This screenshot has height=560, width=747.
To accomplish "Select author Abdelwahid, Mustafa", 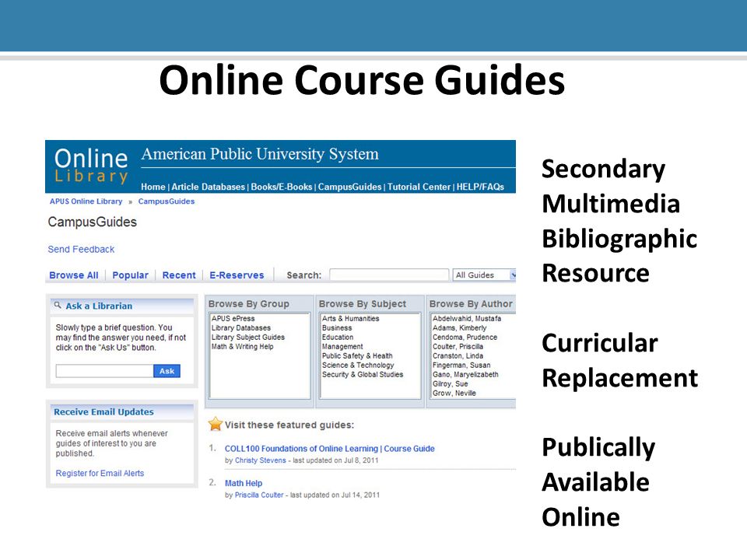I will tap(466, 319).
